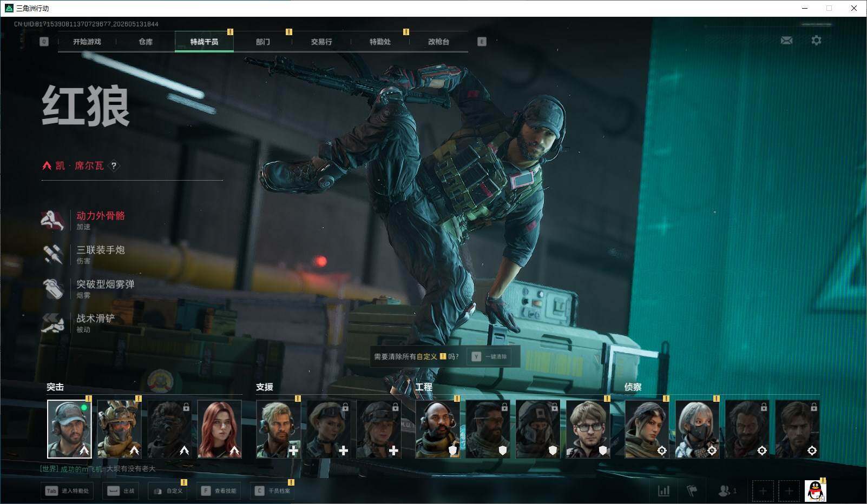Image resolution: width=867 pixels, height=504 pixels.
Task: Open the settings gear icon
Action: (816, 41)
